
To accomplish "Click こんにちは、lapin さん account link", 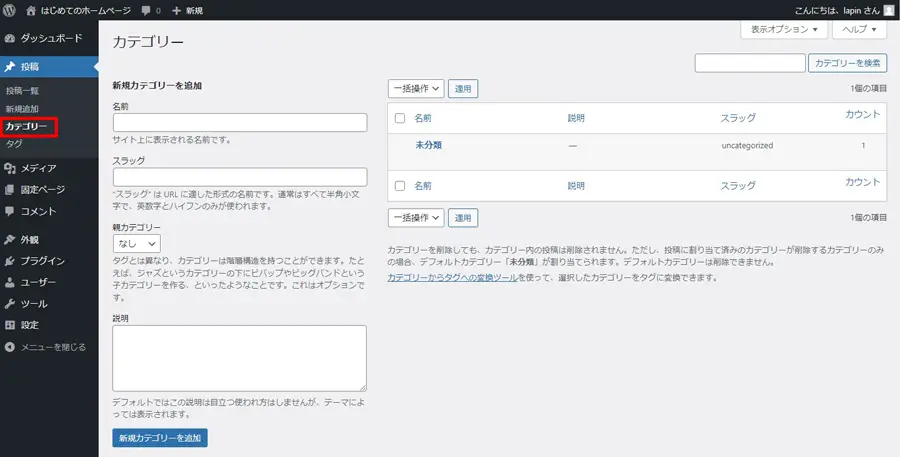I will click(x=836, y=11).
